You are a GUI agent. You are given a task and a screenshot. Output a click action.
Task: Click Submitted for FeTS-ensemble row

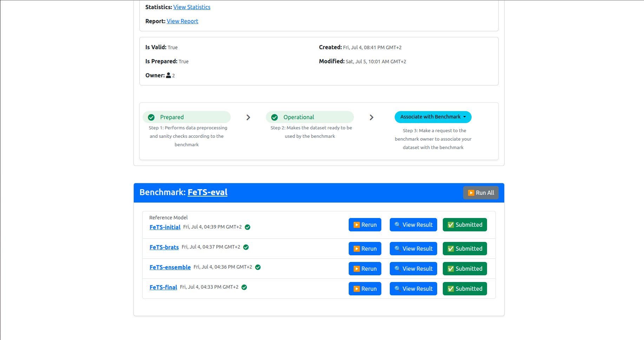(x=465, y=269)
